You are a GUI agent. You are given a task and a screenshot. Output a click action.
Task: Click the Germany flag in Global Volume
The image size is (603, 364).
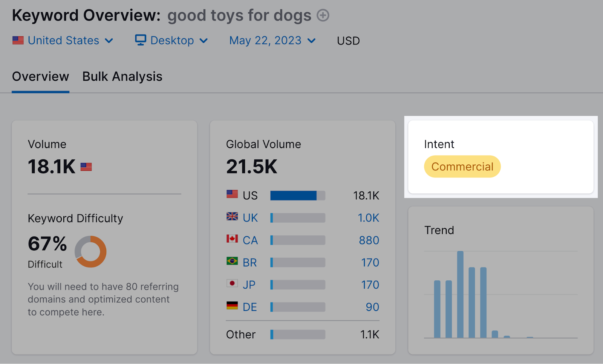[x=232, y=306]
